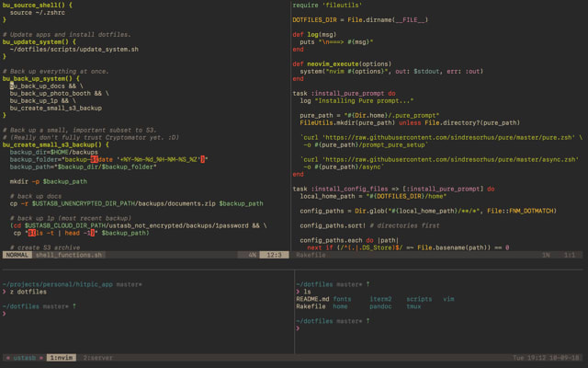The image size is (588, 368).
Task: Click the 'config_paths = Dir.glob' line
Action: (x=428, y=211)
